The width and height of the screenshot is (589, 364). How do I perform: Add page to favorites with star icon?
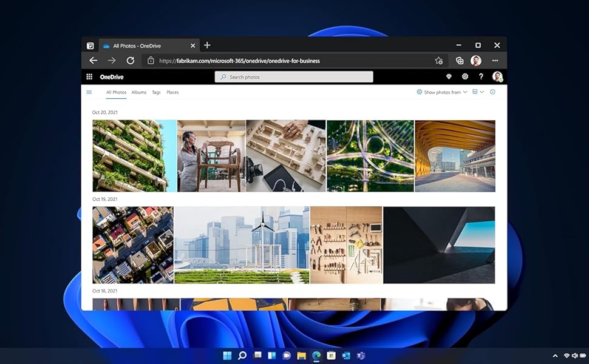click(x=438, y=61)
